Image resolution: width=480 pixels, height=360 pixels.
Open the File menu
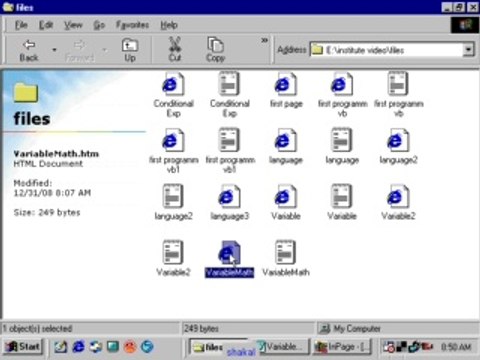pyautogui.click(x=21, y=25)
